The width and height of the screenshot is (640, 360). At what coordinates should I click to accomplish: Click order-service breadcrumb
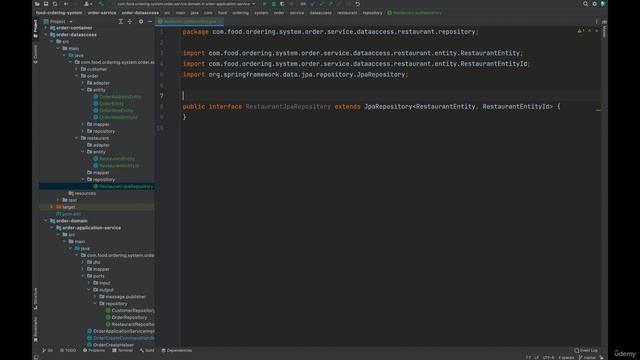[x=102, y=13]
